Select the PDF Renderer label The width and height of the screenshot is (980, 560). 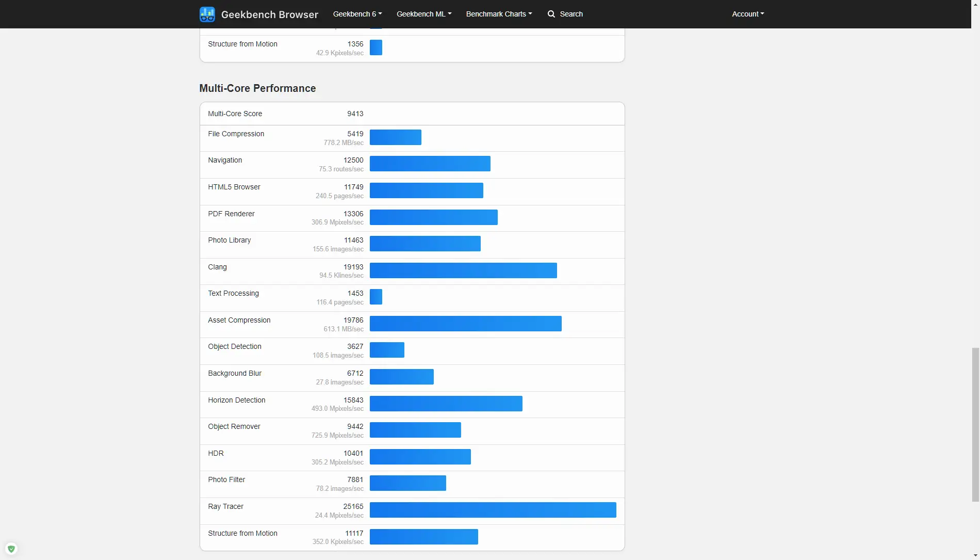click(231, 214)
